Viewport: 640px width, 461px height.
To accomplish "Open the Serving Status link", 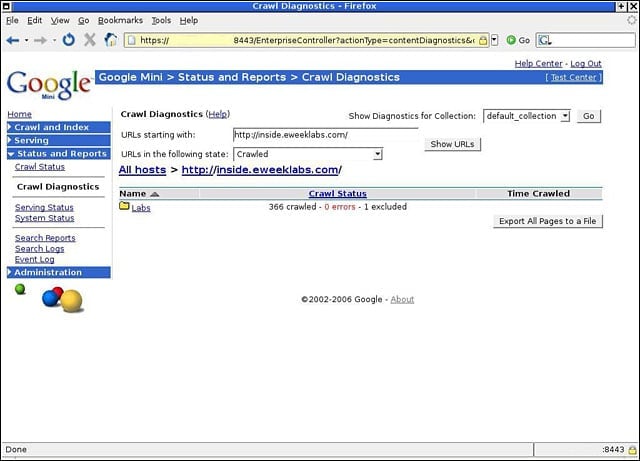I will coord(44,207).
